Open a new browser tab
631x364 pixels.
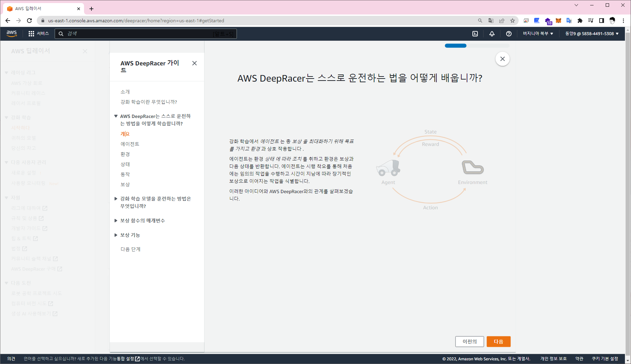91,9
